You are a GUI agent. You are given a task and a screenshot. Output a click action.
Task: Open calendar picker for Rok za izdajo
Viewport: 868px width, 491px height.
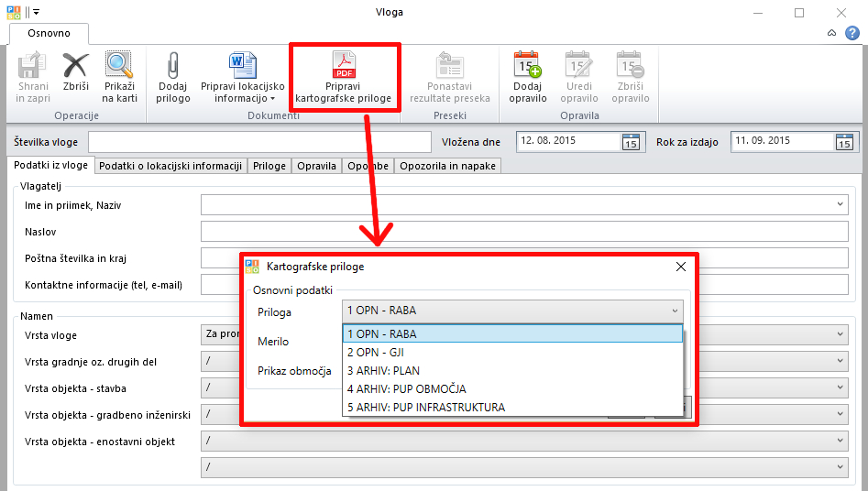tap(844, 142)
